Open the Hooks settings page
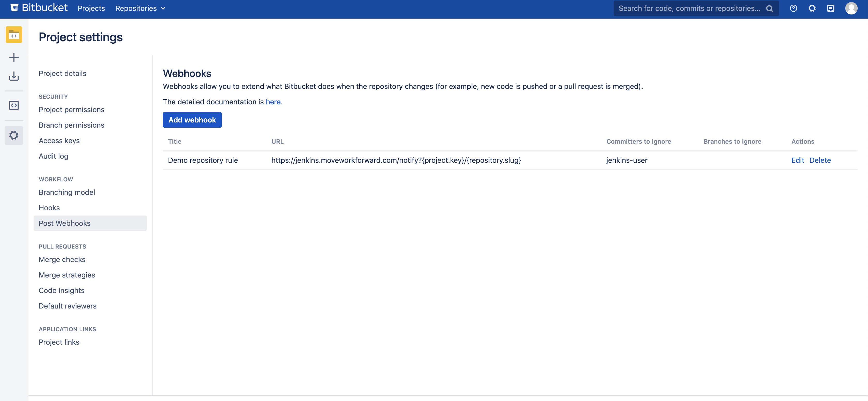868x401 pixels. point(49,208)
